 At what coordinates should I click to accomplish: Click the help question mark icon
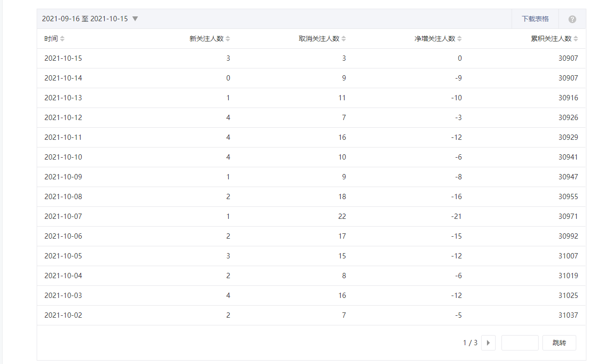point(572,19)
